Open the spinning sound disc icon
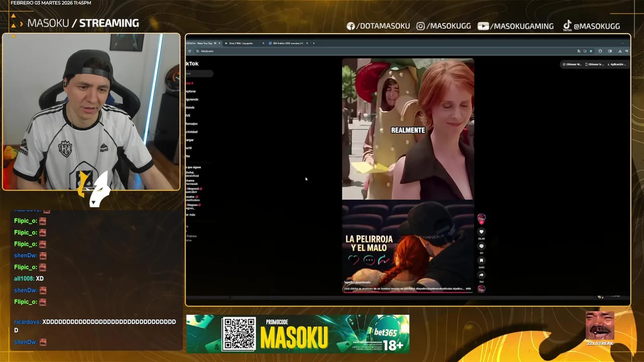Image resolution: width=644 pixels, height=362 pixels. (x=481, y=289)
